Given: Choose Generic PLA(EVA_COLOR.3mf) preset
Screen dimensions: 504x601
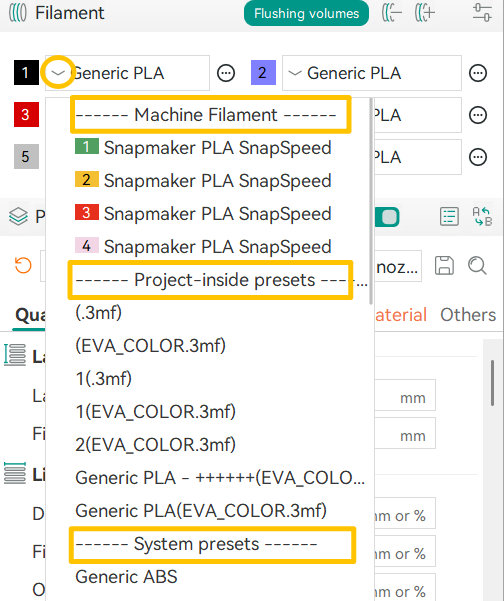Looking at the screenshot, I should [201, 511].
